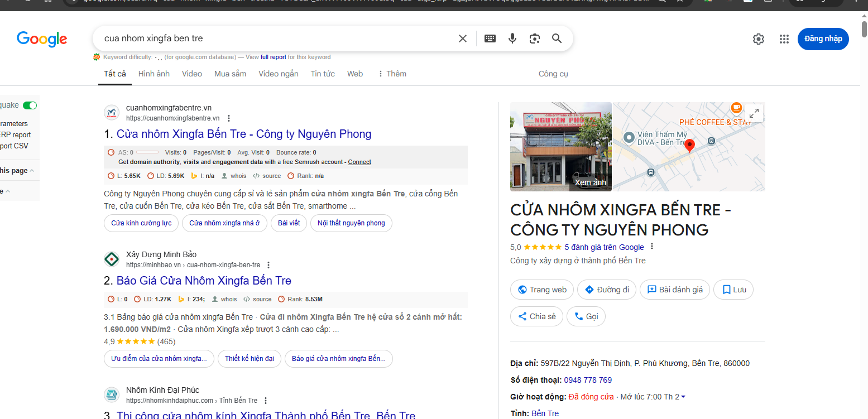Click the magnifier search icon
Viewport: 868px width, 419px height.
(557, 38)
